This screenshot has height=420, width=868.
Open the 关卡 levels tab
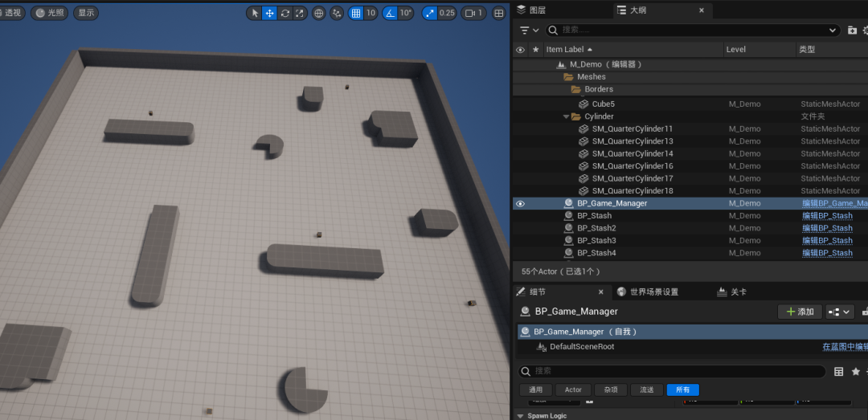coord(732,292)
